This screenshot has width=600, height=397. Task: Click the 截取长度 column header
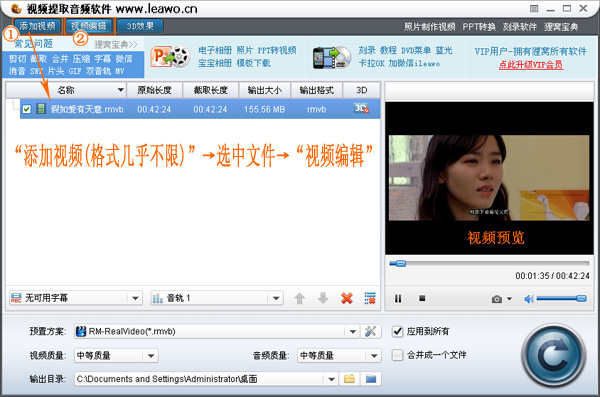(210, 90)
